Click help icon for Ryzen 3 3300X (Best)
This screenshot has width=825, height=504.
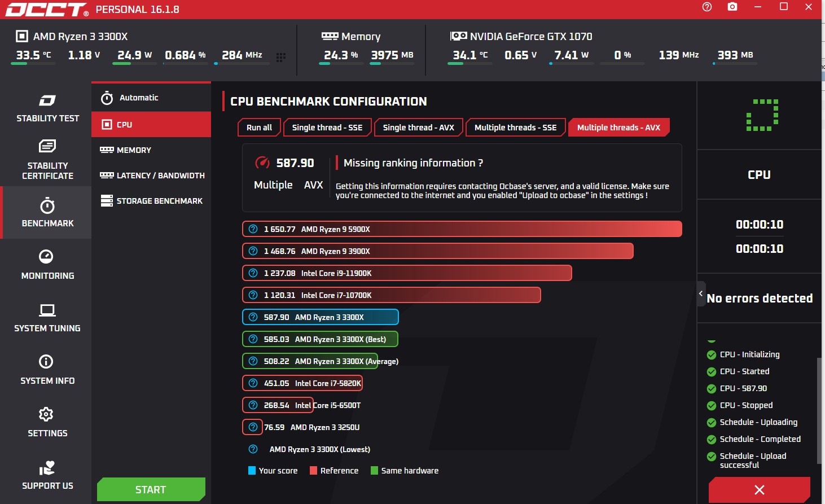(x=253, y=339)
